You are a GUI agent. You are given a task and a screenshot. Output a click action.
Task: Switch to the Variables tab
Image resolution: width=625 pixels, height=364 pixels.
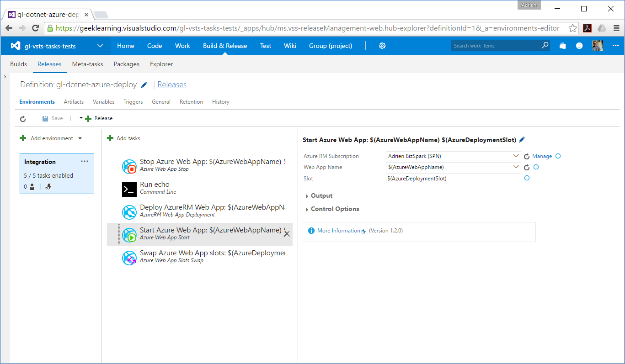(x=104, y=102)
